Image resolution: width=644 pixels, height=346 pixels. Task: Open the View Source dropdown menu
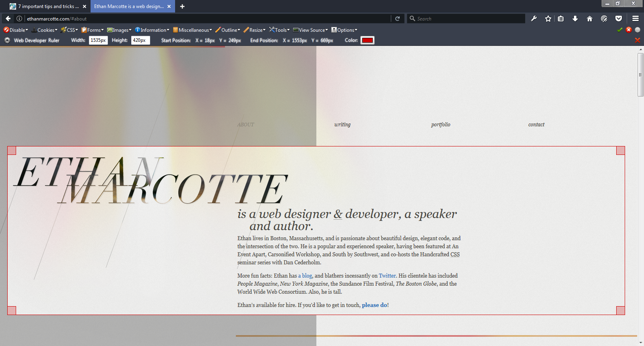click(x=310, y=30)
